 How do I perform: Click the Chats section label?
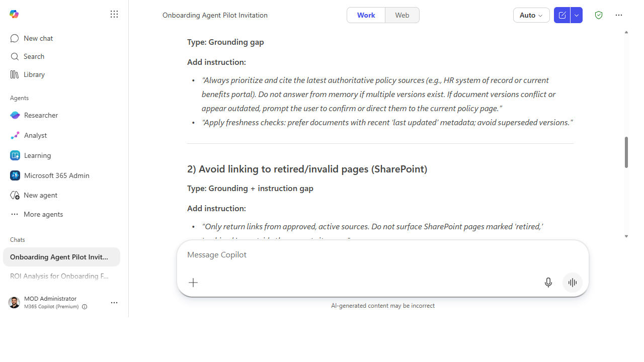[18, 240]
